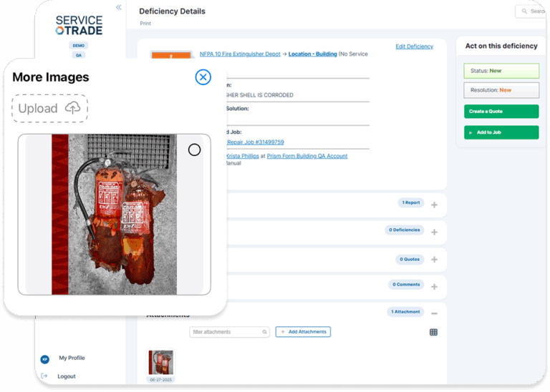Click the KP profile avatar
Screen dimensions: 550x392
44,358
